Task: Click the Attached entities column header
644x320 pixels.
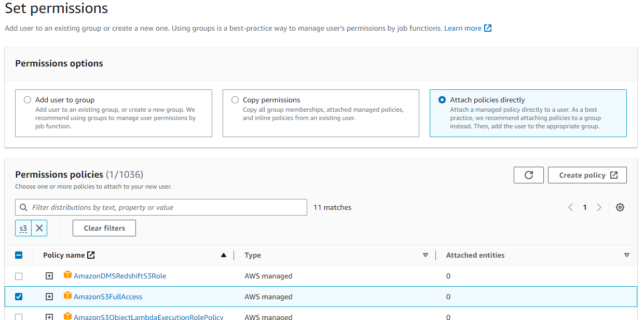Action: pyautogui.click(x=475, y=255)
